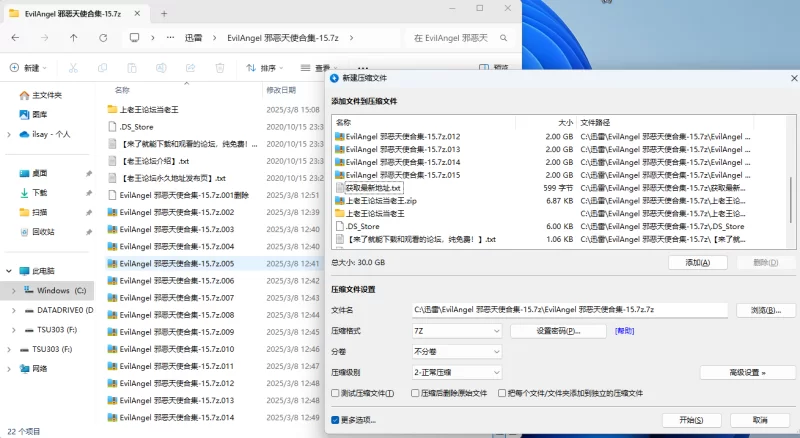Open the 压缩格式 7Z dropdown

coord(457,331)
